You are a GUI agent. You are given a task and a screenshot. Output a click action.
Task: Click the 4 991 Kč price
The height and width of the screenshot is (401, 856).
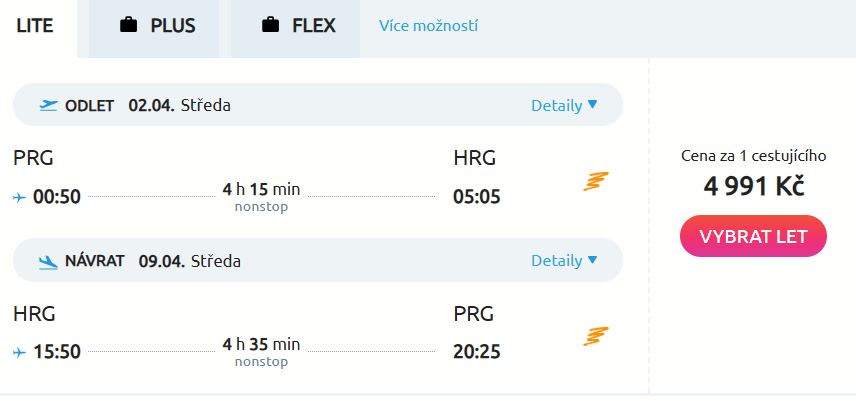[x=753, y=186]
